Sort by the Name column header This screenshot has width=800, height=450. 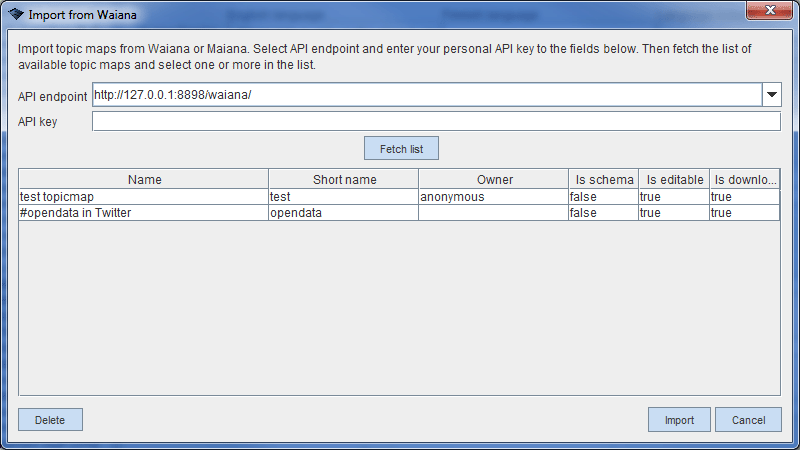pyautogui.click(x=144, y=180)
